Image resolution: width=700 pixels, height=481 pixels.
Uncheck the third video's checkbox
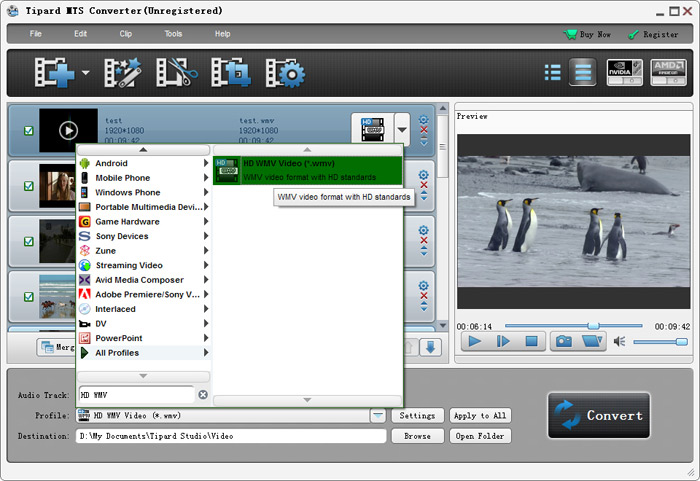(x=29, y=242)
